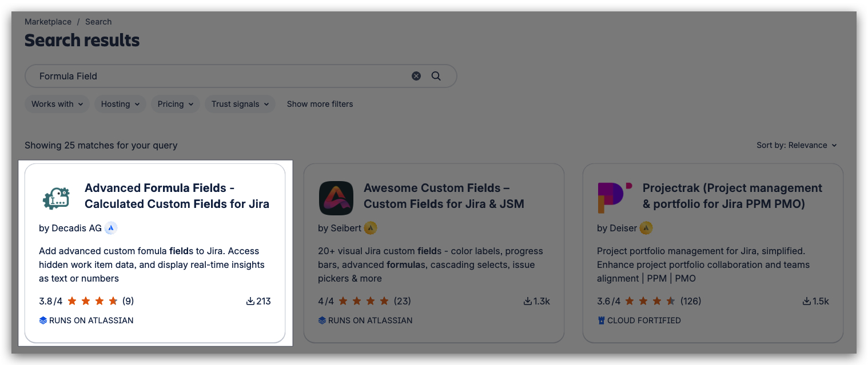Image resolution: width=868 pixels, height=365 pixels.
Task: Click the Search breadcrumb item
Action: click(98, 22)
